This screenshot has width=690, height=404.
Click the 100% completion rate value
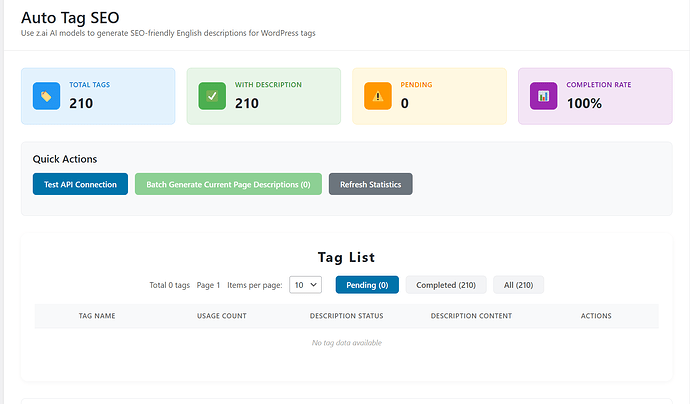(584, 103)
